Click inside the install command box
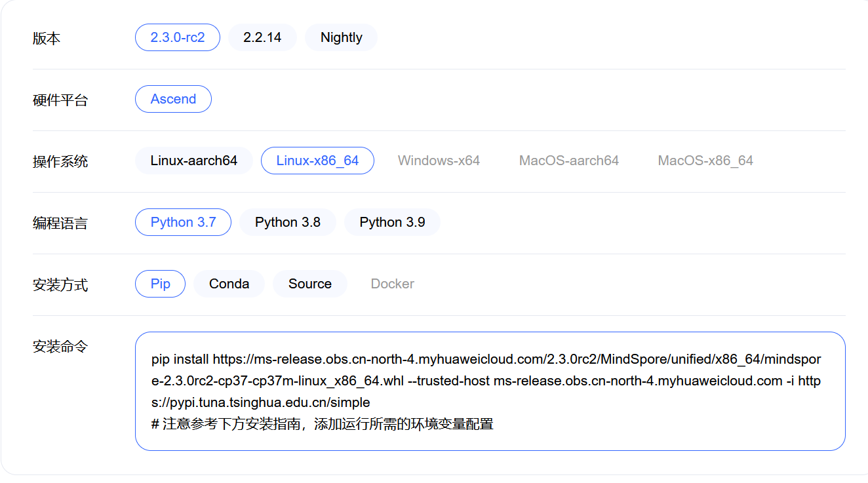Viewport: 868px width, 483px height. coord(485,391)
